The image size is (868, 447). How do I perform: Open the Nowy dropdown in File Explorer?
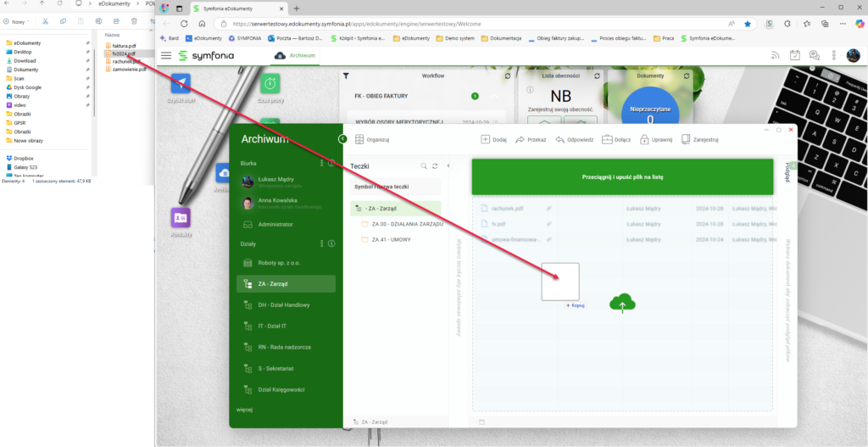click(x=18, y=21)
